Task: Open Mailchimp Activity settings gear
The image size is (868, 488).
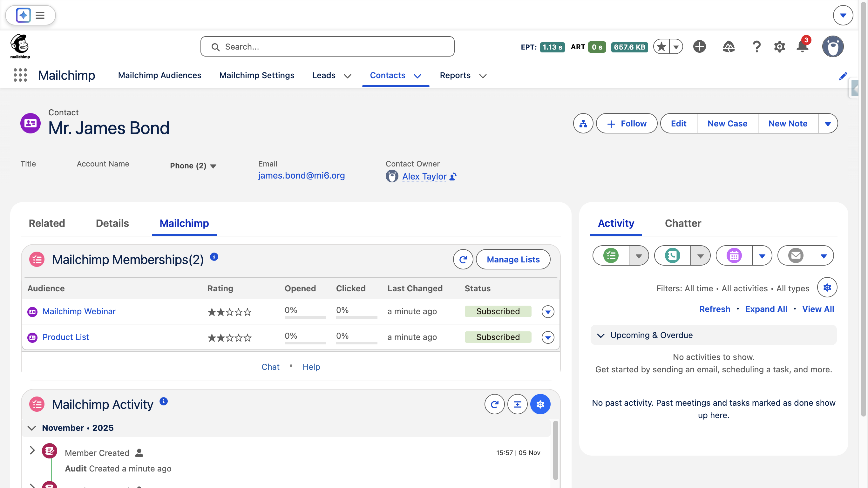Action: click(540, 404)
